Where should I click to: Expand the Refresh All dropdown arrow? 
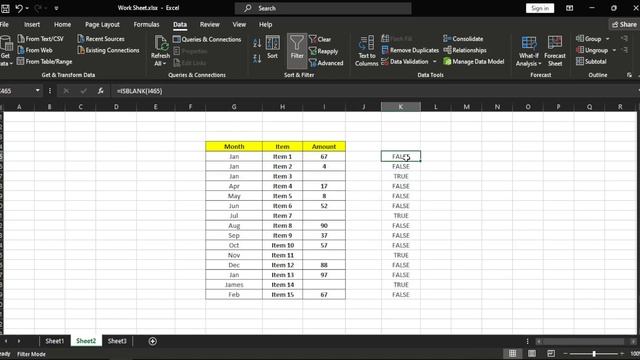164,64
